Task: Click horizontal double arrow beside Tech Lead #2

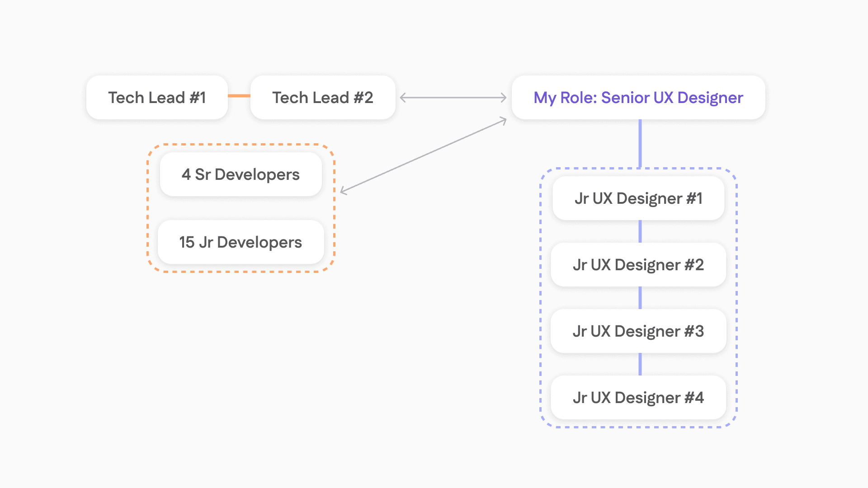Action: pyautogui.click(x=453, y=98)
